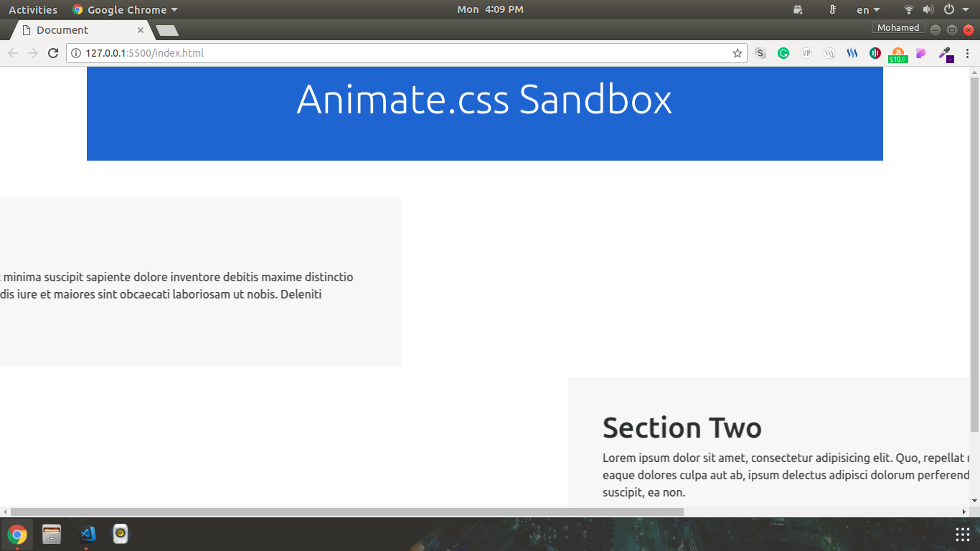980x551 pixels.
Task: Open the red and green circular extension
Action: tap(875, 53)
